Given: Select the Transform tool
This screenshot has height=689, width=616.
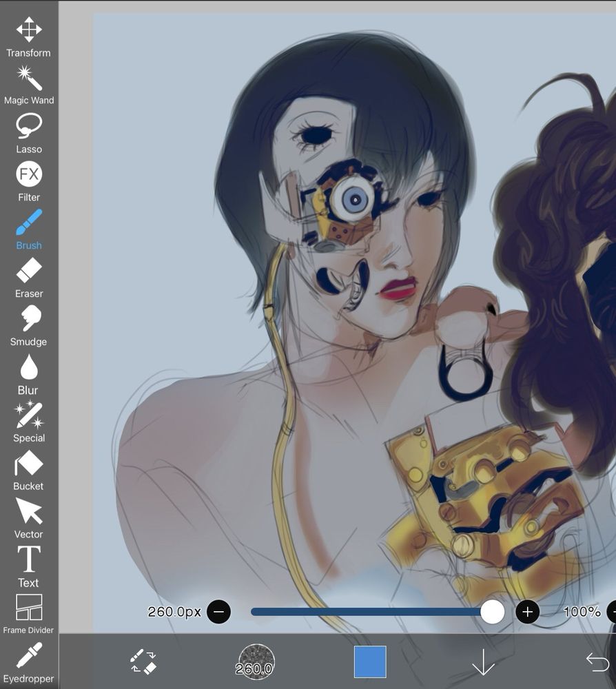Looking at the screenshot, I should point(28,37).
